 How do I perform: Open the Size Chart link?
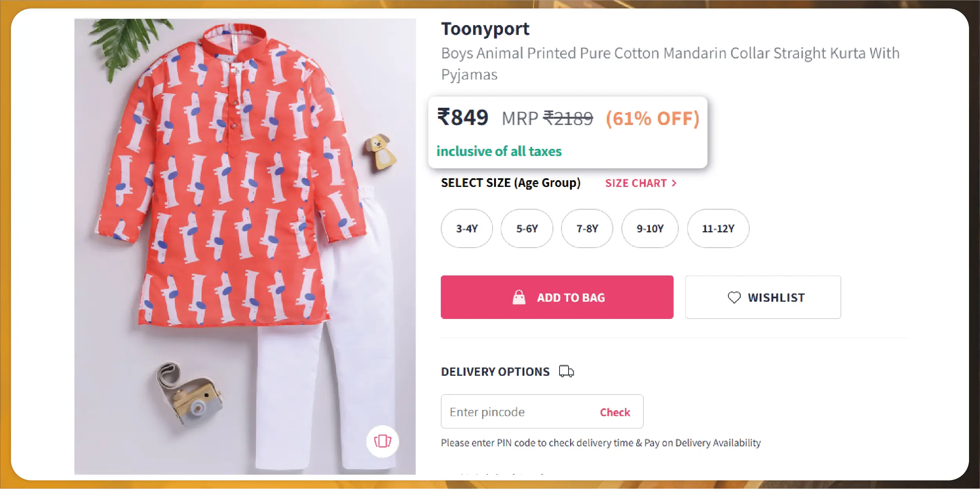point(636,183)
